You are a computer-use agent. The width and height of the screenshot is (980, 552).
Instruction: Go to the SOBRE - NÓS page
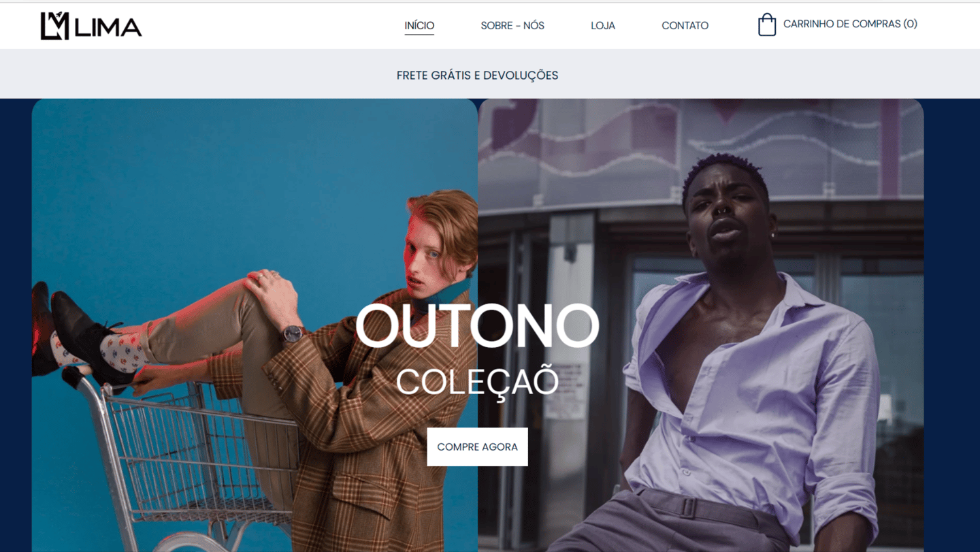point(512,25)
